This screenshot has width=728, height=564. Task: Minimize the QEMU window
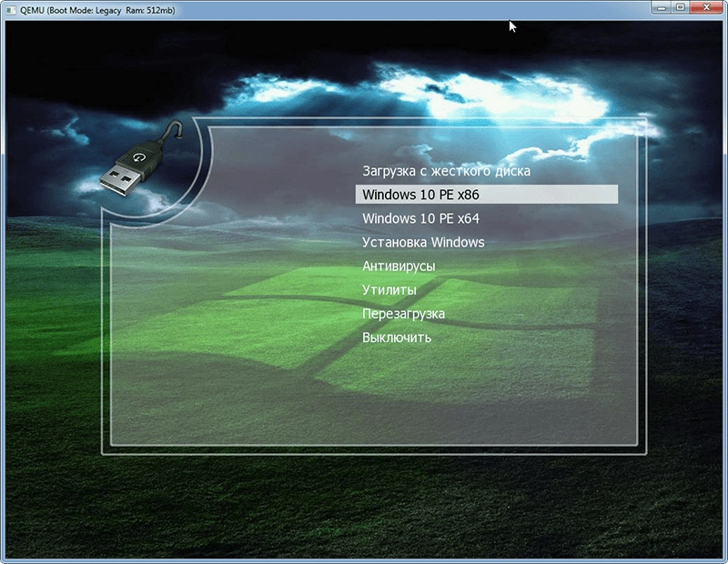[662, 7]
